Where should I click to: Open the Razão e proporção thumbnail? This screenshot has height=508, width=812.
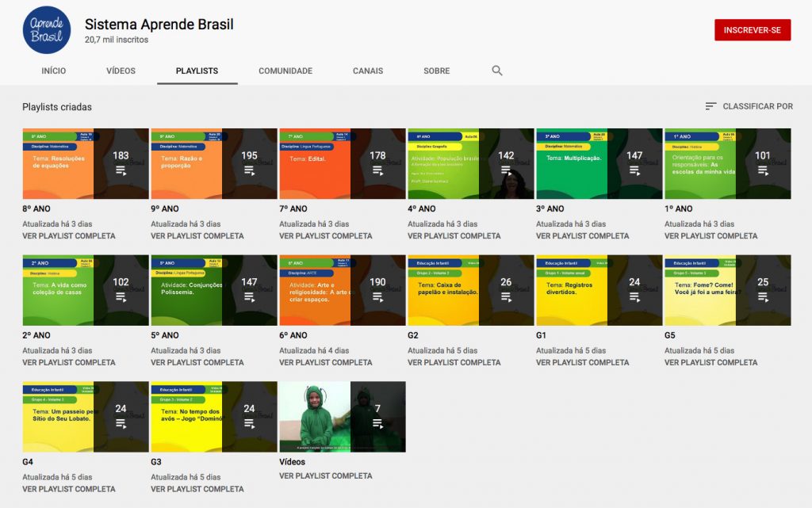tap(214, 163)
